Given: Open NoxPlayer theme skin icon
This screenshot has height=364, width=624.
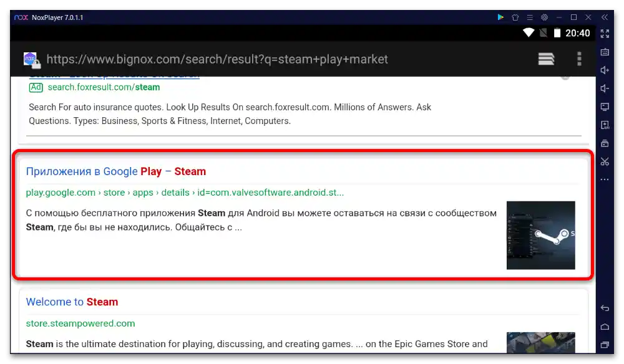Looking at the screenshot, I should point(515,17).
